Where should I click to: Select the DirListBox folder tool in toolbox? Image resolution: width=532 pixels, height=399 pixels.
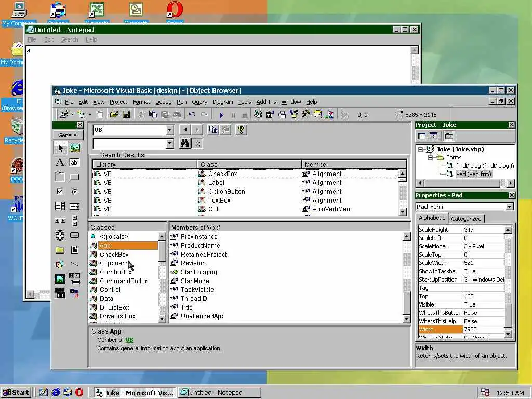[60, 250]
